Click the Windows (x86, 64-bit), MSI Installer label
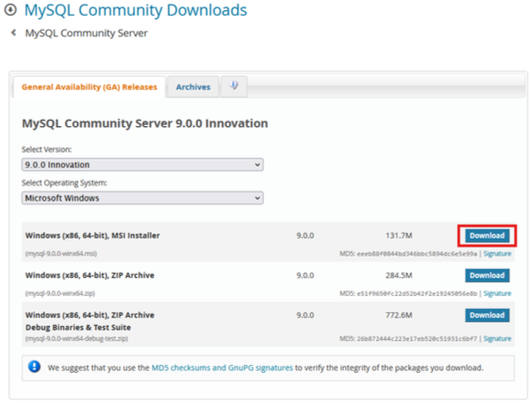The height and width of the screenshot is (403, 532). pos(92,236)
